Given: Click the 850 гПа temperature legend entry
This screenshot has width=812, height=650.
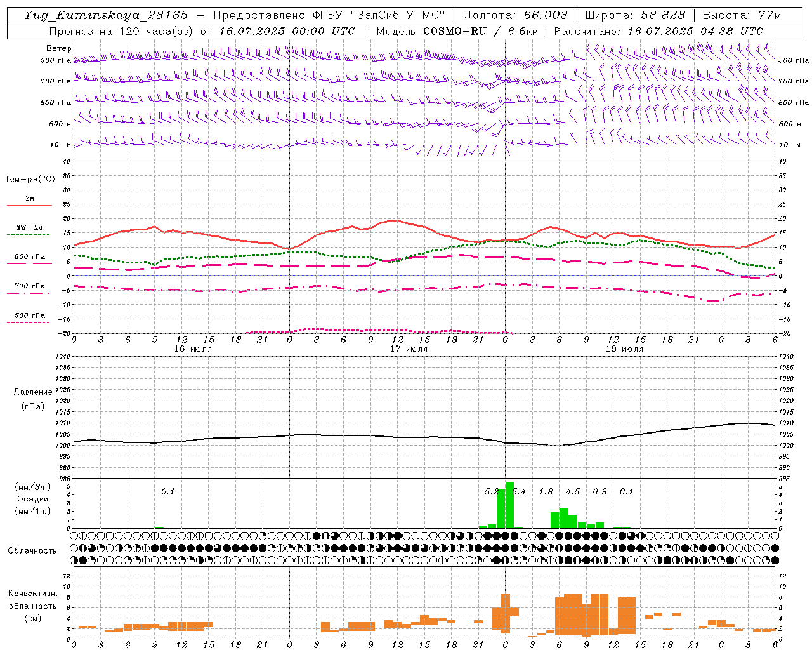Looking at the screenshot, I should (30, 257).
